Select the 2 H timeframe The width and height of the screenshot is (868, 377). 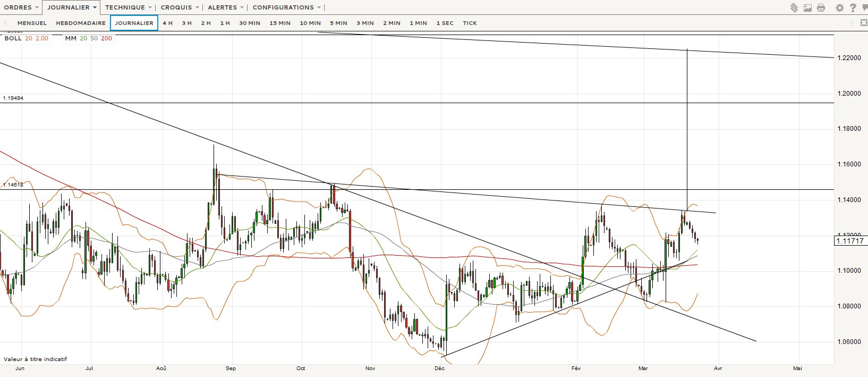206,23
